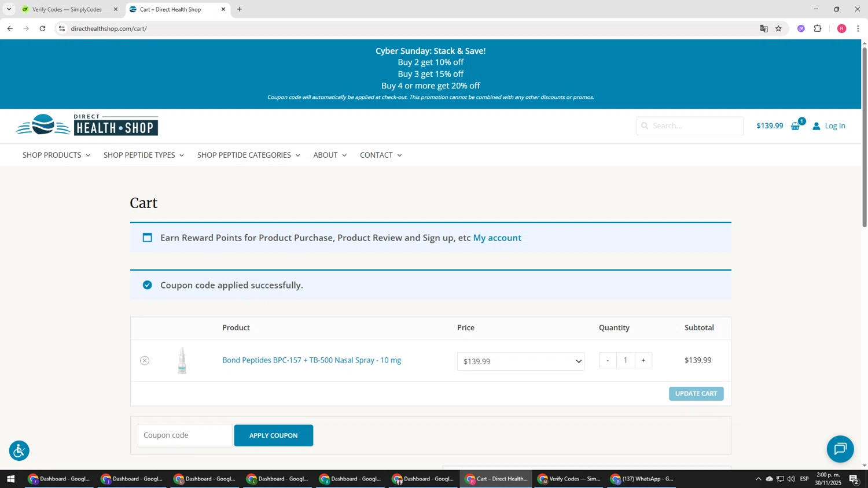Decrease quantity with minus button
Screen dimensions: 868x488
(608, 360)
